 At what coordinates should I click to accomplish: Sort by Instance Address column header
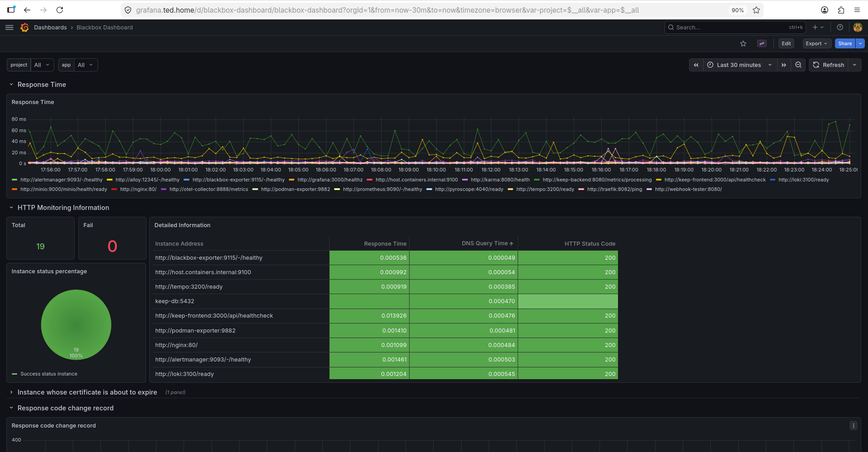coord(179,244)
